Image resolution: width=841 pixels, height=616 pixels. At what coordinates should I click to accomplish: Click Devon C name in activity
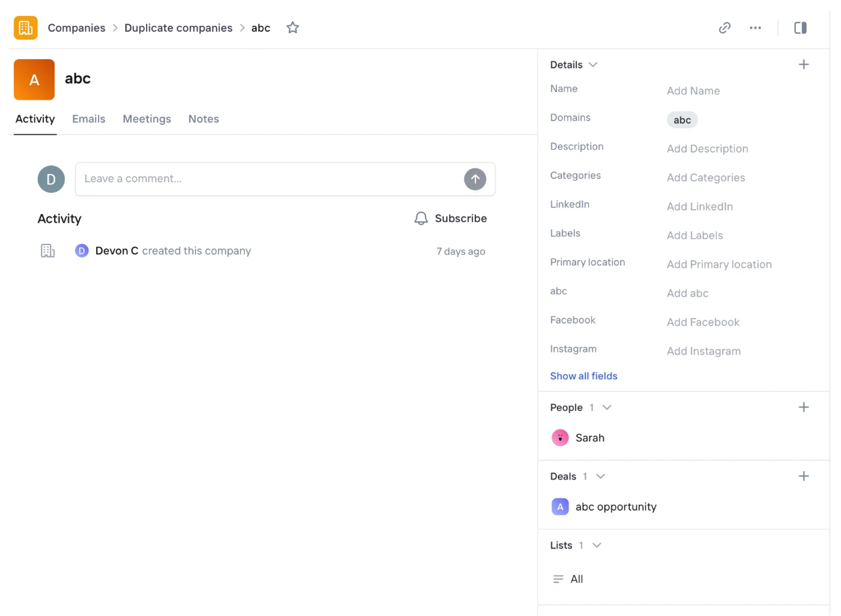[117, 251]
